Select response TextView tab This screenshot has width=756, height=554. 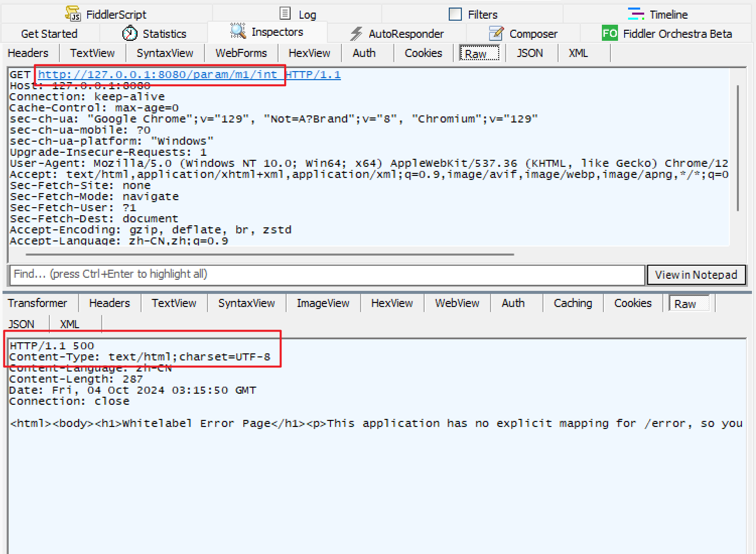coord(174,303)
